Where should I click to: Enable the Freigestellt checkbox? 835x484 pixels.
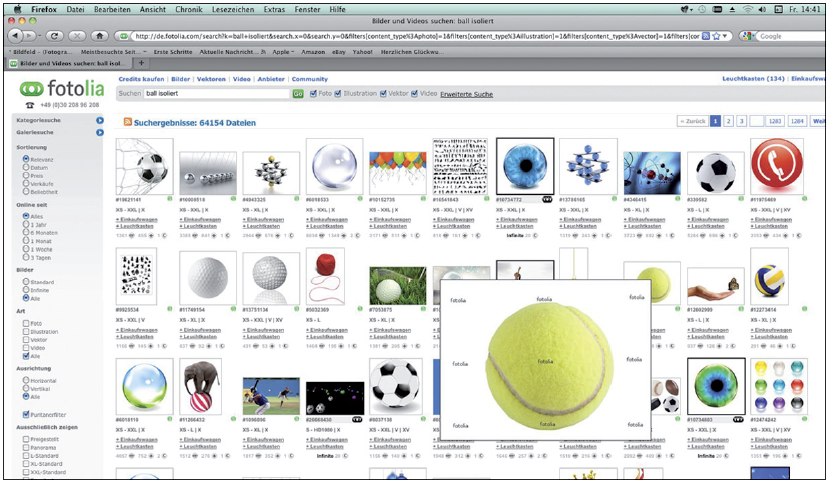(26, 439)
